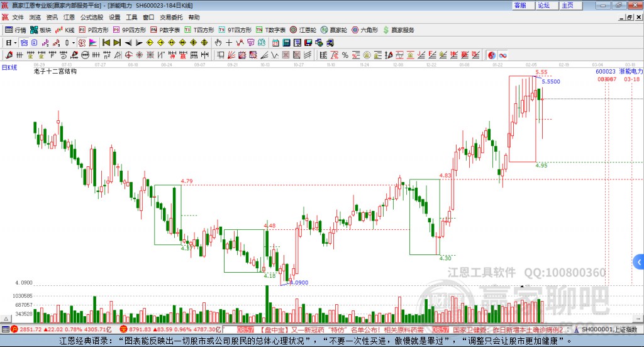Image resolution: width=644 pixels, height=347 pixels.
Task: Step to the next bar with the right arrow
Action: (x=139, y=43)
